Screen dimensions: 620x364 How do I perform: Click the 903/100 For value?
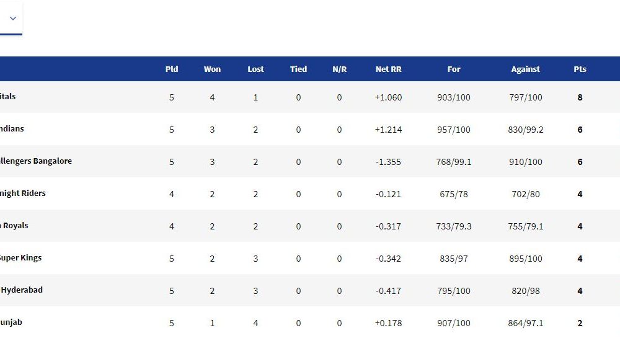tap(454, 97)
